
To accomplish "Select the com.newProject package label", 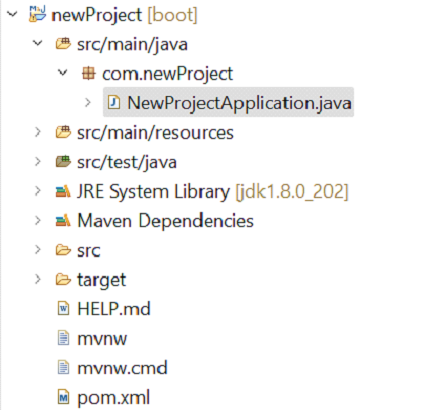I will [x=167, y=74].
